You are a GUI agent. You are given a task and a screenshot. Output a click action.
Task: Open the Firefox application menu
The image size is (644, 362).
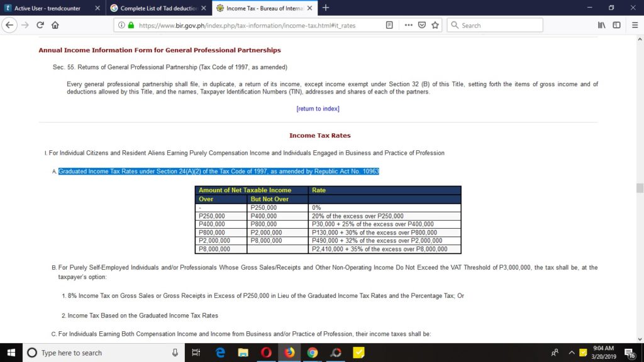pos(633,25)
